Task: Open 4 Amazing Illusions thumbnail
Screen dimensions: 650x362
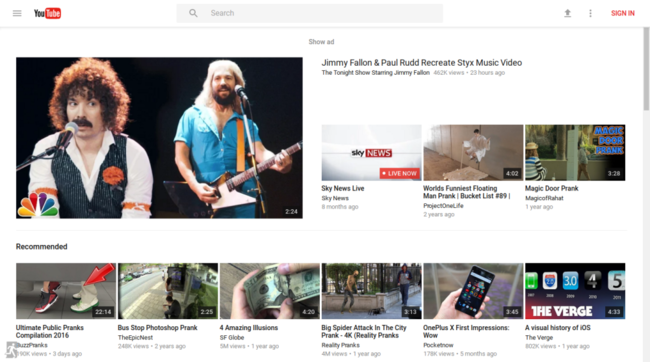Action: [270, 291]
